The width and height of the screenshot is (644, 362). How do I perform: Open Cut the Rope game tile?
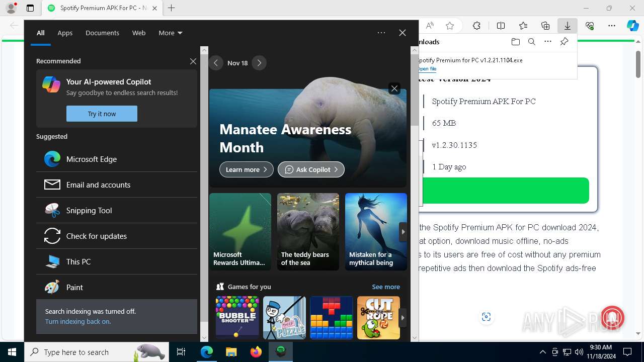tap(378, 317)
